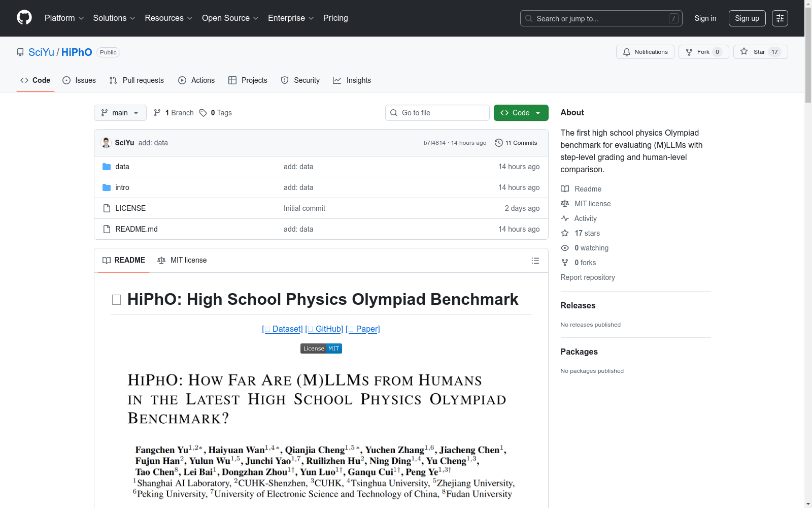Open the GitHub homepage logo

click(24, 18)
